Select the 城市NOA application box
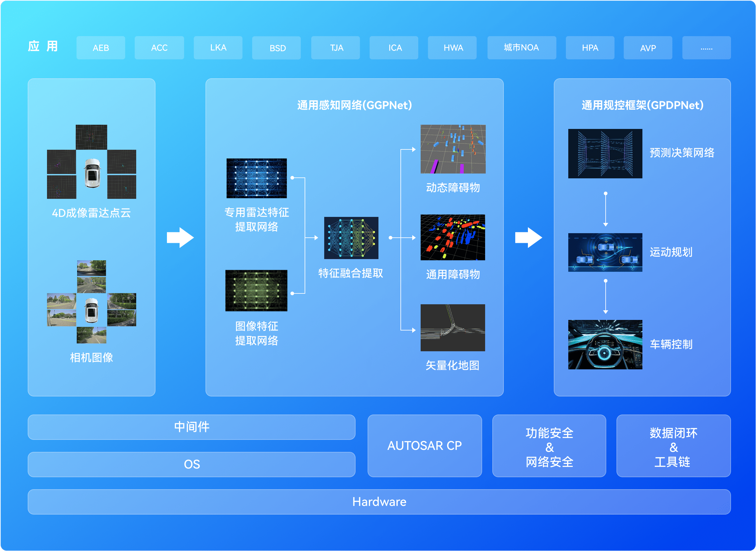Screen dimensions: 756x551 (x=522, y=48)
